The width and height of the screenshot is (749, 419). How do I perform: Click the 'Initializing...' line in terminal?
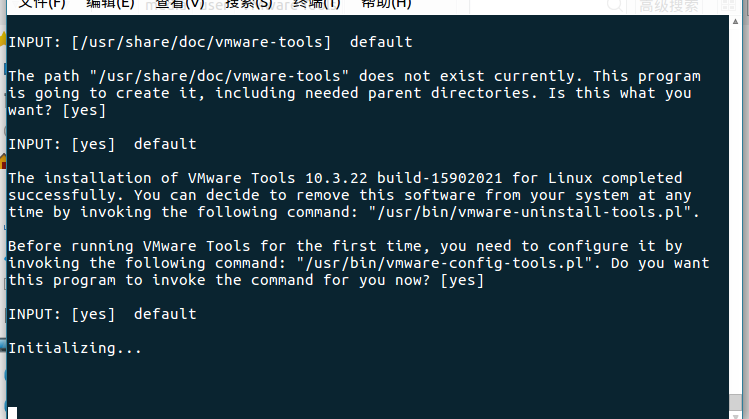pyautogui.click(x=75, y=348)
